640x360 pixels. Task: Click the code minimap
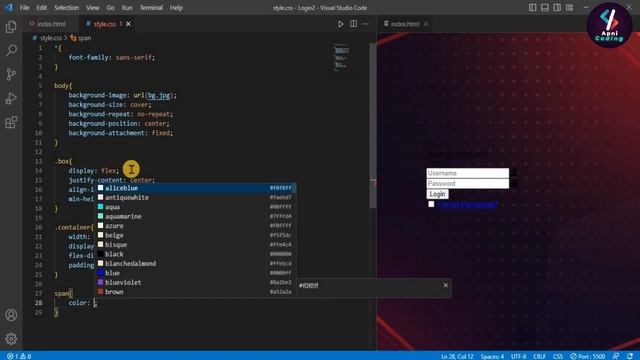point(341,58)
